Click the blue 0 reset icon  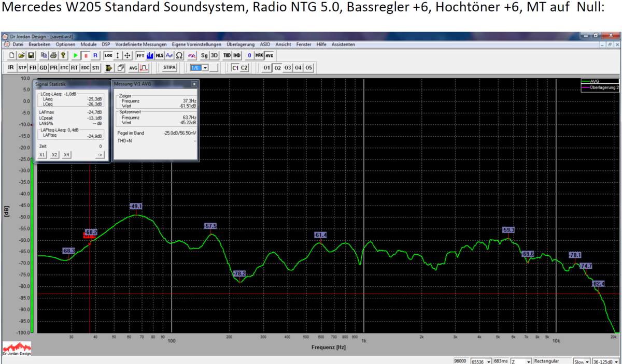tap(249, 55)
